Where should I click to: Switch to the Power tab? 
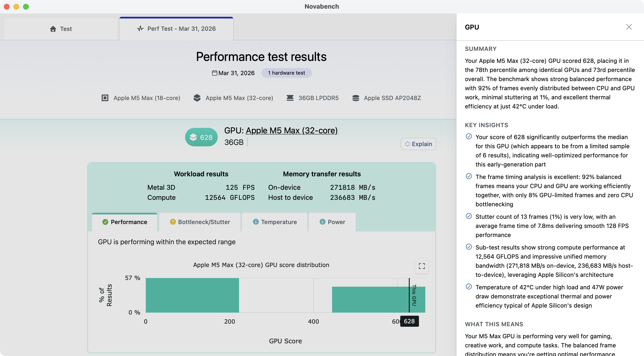[x=333, y=222]
